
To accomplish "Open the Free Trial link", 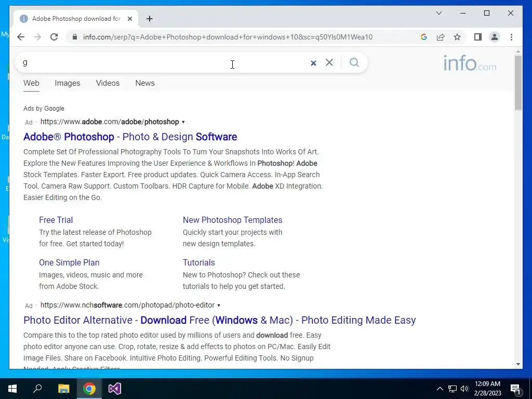I will click(x=56, y=220).
